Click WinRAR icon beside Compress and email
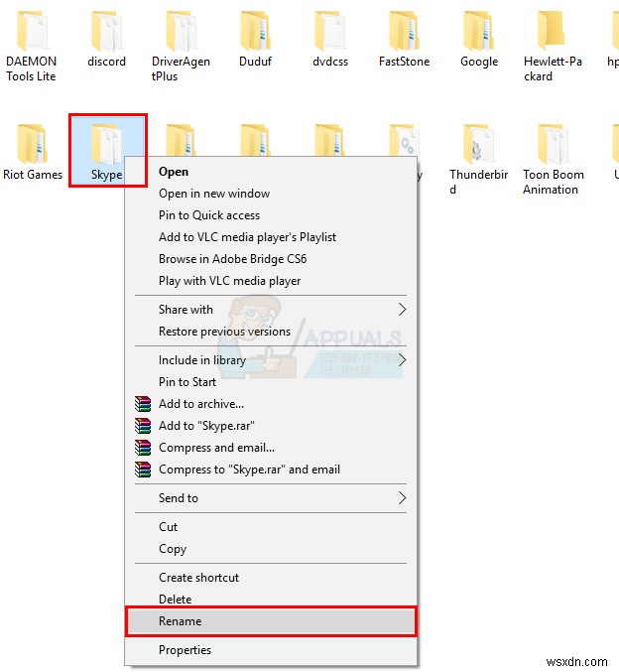The width and height of the screenshot is (619, 672). [143, 448]
